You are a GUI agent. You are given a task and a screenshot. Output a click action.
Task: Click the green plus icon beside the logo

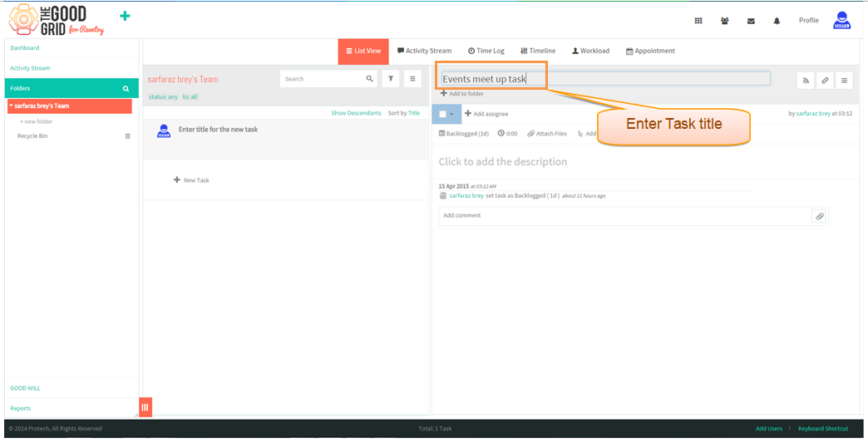click(x=125, y=16)
